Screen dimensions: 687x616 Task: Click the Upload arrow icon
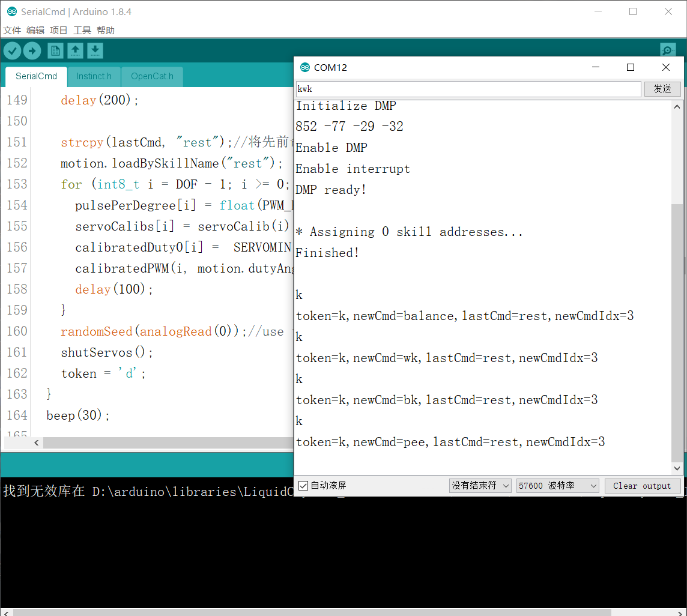(32, 51)
